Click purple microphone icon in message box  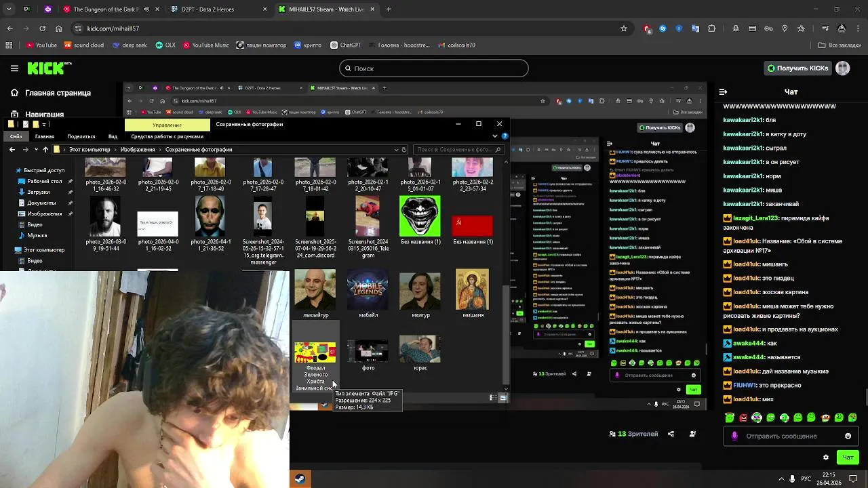[734, 436]
